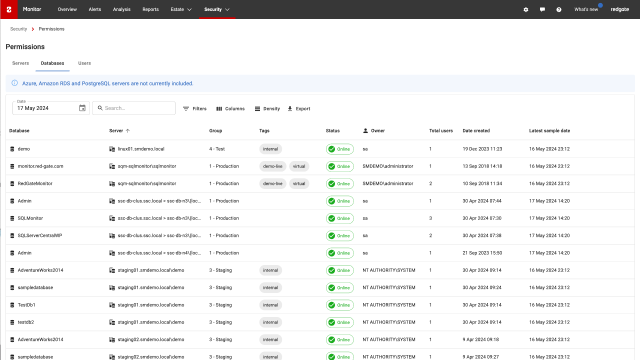Click server icon next to linux01.smdemo.local

[x=112, y=149]
